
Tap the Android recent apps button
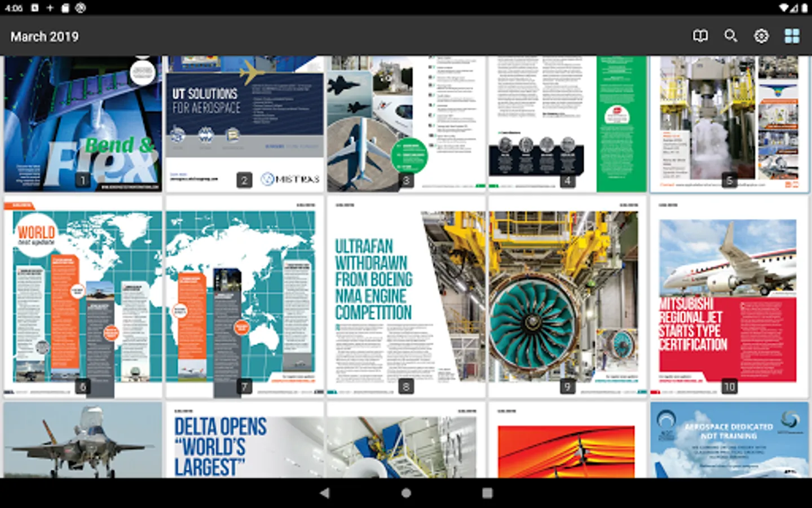pos(487,493)
